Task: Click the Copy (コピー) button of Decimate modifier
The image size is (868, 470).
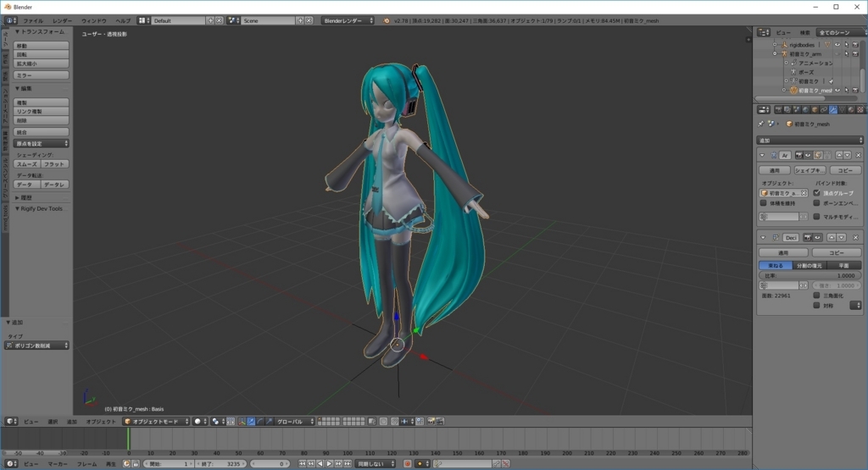Action: pos(837,252)
